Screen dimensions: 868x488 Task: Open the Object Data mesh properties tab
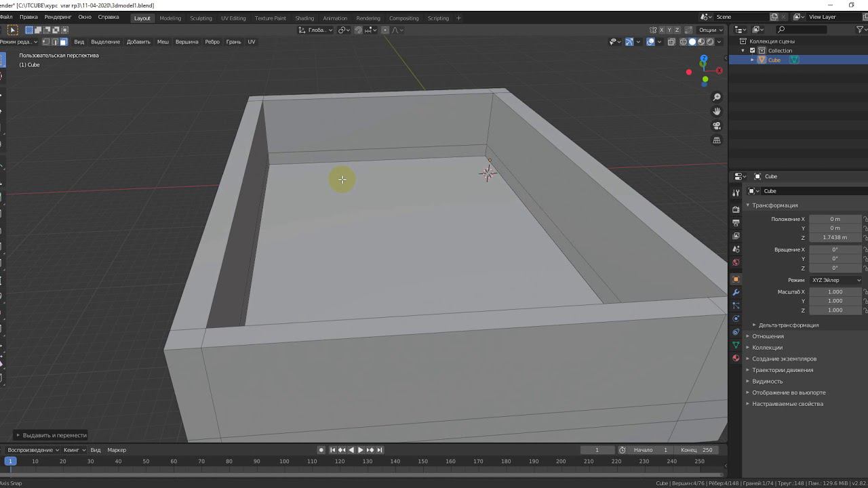coord(736,345)
